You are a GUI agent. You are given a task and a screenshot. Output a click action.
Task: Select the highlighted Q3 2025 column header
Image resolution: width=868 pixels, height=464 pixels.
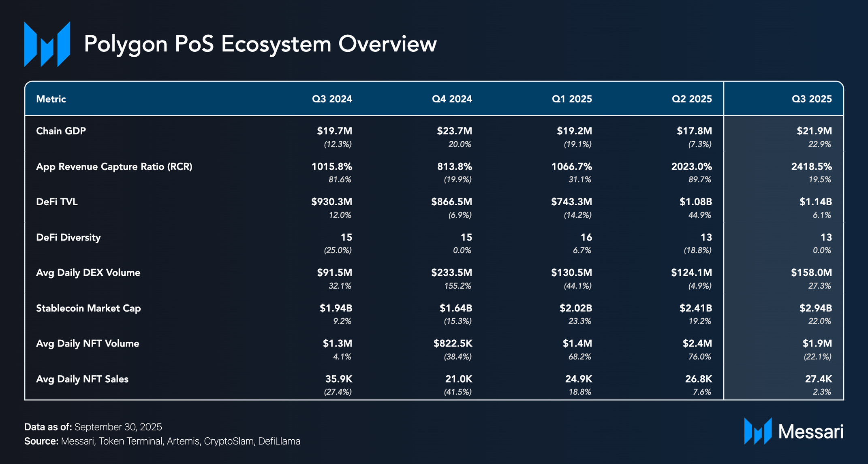click(811, 99)
